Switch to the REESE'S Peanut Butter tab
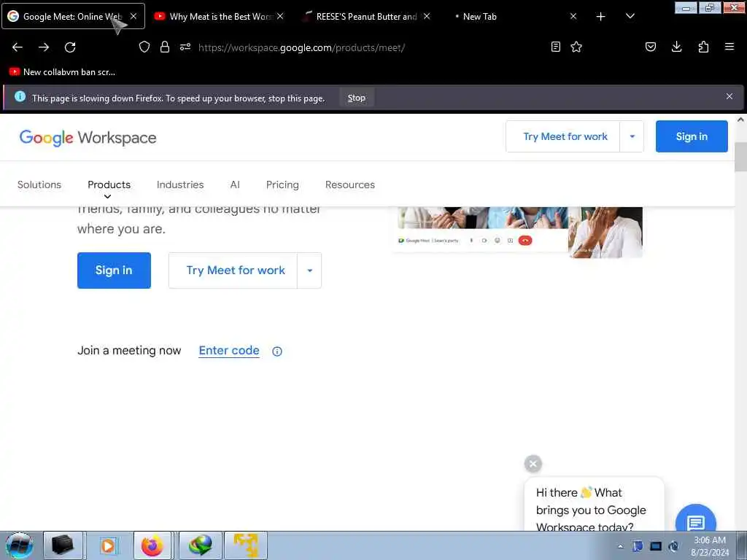The image size is (747, 560). coord(366,17)
